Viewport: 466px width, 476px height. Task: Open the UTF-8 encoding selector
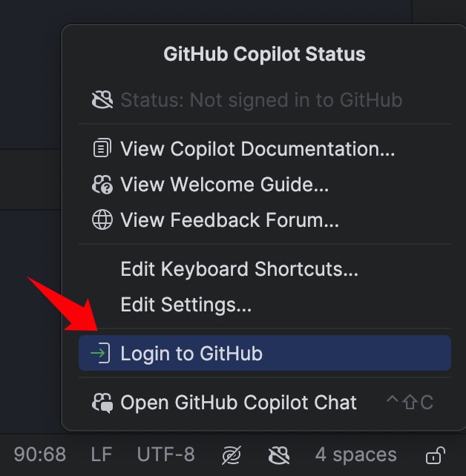(165, 454)
